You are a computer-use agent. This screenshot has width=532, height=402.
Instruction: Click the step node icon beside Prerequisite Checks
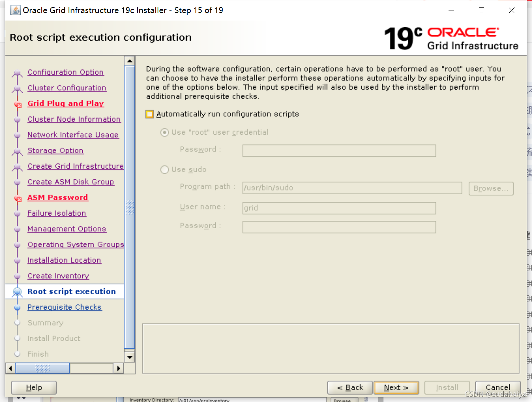tap(17, 308)
